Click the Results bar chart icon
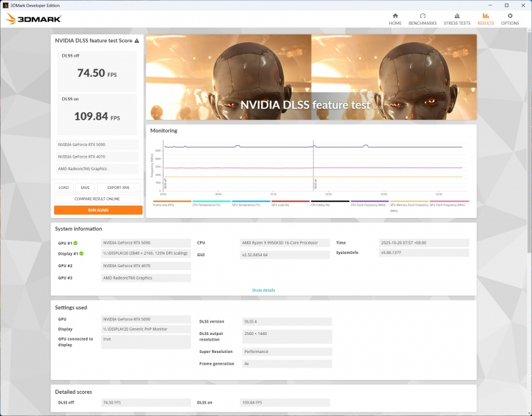Viewport: 532px width, 416px height. coord(486,16)
